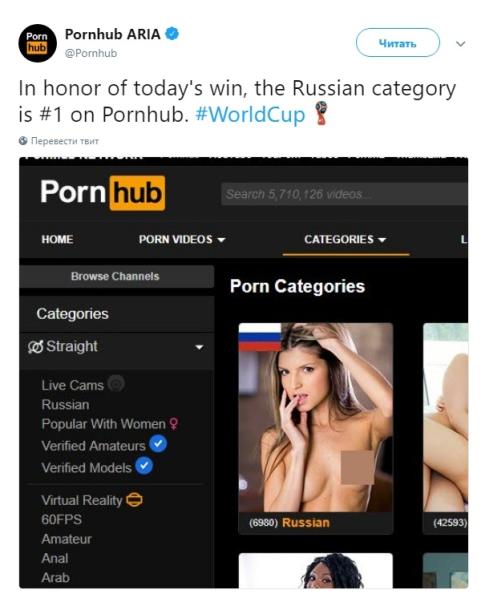Click the Live Cams camera icon
Screen dimensions: 485x598
point(116,383)
